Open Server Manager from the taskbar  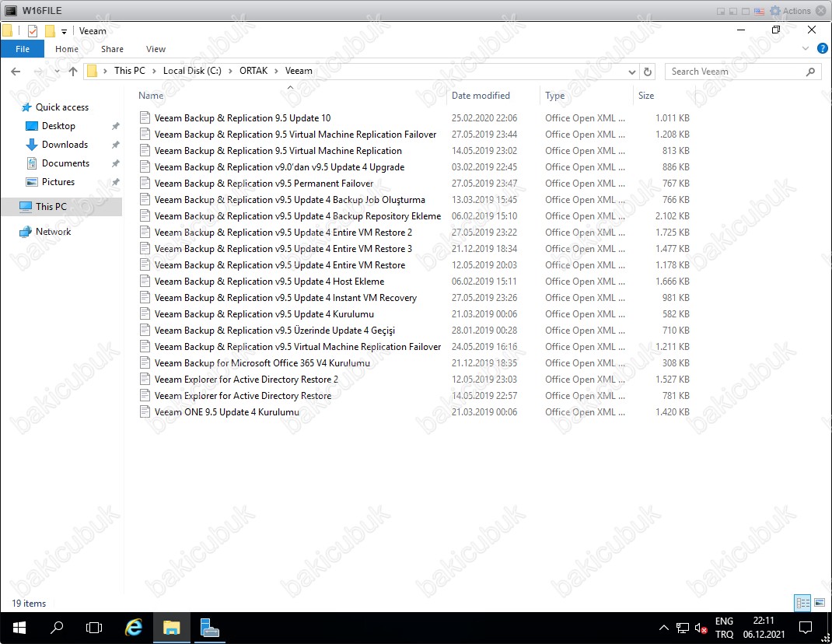210,628
